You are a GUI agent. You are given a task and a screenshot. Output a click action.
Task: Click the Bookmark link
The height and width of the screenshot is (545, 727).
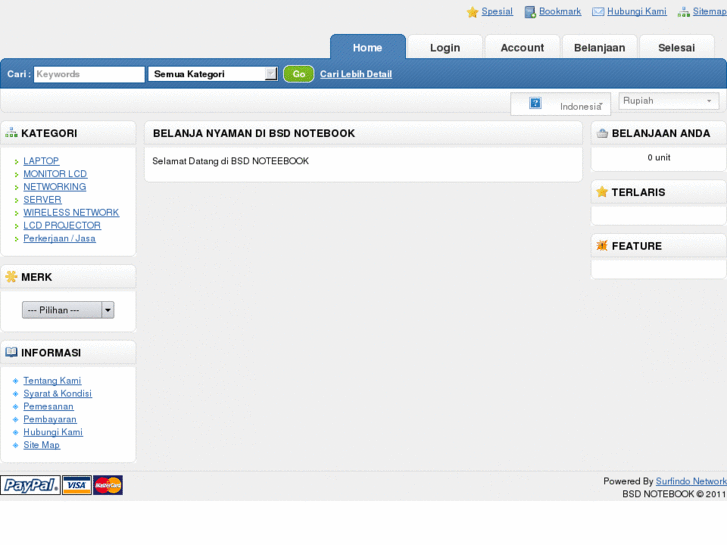pos(560,11)
